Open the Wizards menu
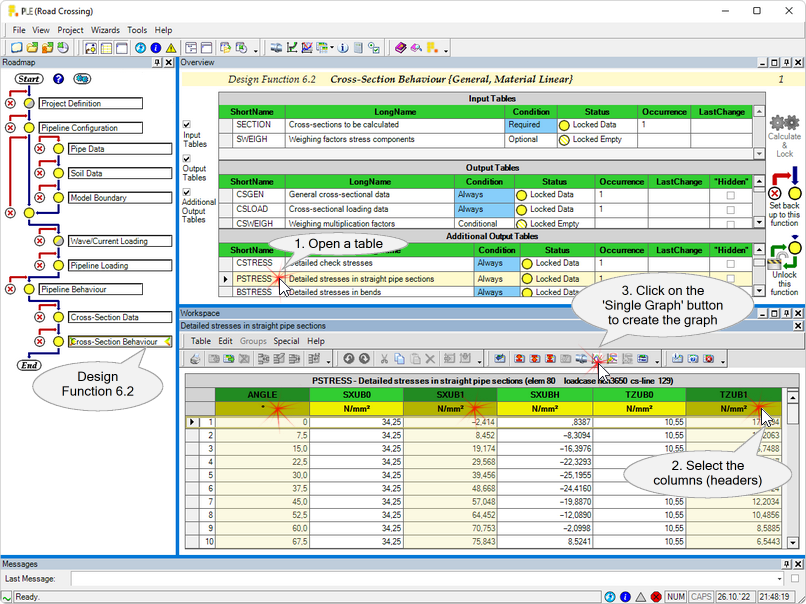Image resolution: width=806 pixels, height=604 pixels. [105, 30]
